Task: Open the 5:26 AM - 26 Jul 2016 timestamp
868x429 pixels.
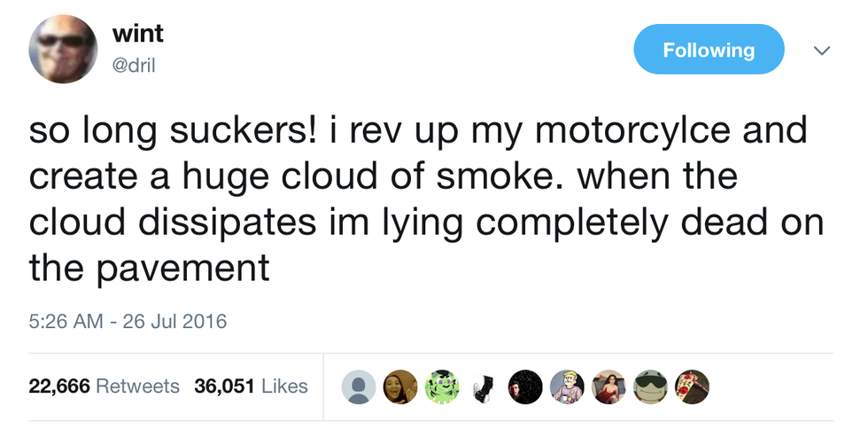Action: tap(128, 320)
